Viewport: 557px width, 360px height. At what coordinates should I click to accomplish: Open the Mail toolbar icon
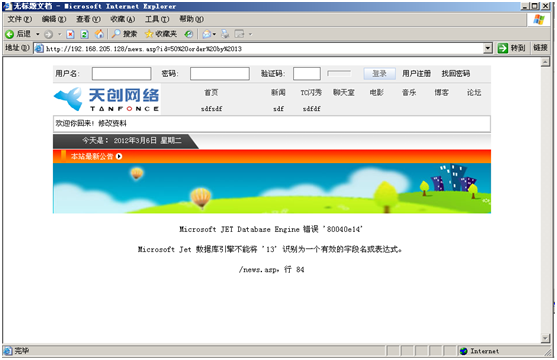[x=206, y=34]
